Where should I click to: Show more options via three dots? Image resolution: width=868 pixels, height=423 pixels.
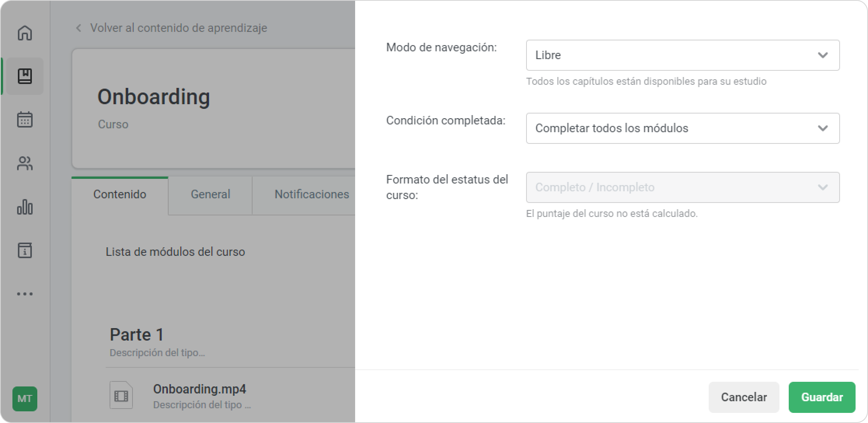click(25, 294)
